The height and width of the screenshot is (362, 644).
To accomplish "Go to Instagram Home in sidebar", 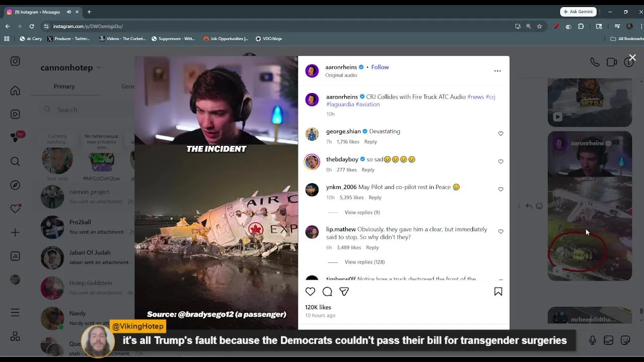I will pyautogui.click(x=15, y=90).
